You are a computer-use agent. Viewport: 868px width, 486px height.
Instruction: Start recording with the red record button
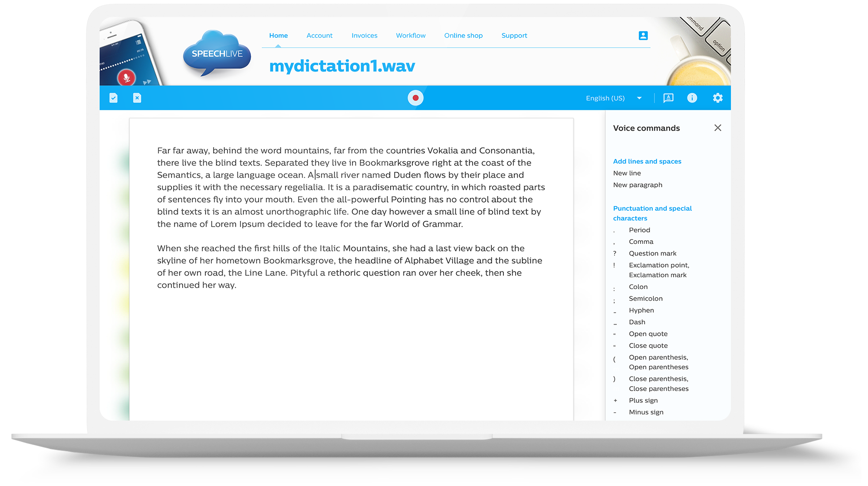point(415,98)
